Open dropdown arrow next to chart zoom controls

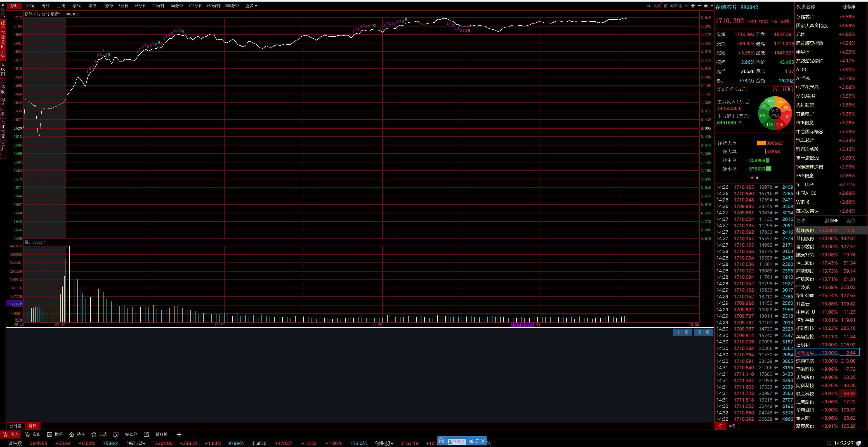pos(712,6)
